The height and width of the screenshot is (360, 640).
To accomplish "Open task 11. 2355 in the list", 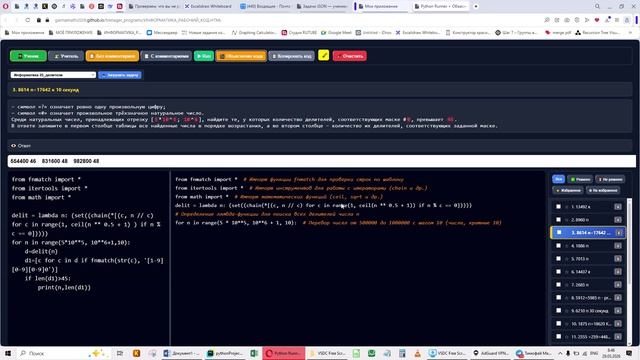I will point(588,337).
